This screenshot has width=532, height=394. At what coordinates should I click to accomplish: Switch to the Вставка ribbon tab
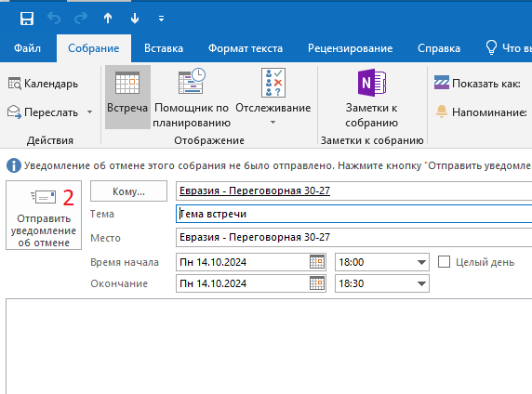[x=164, y=48]
